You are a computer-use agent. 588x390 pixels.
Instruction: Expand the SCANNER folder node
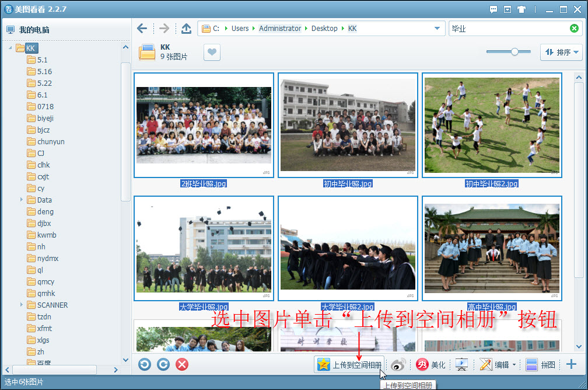(x=22, y=305)
